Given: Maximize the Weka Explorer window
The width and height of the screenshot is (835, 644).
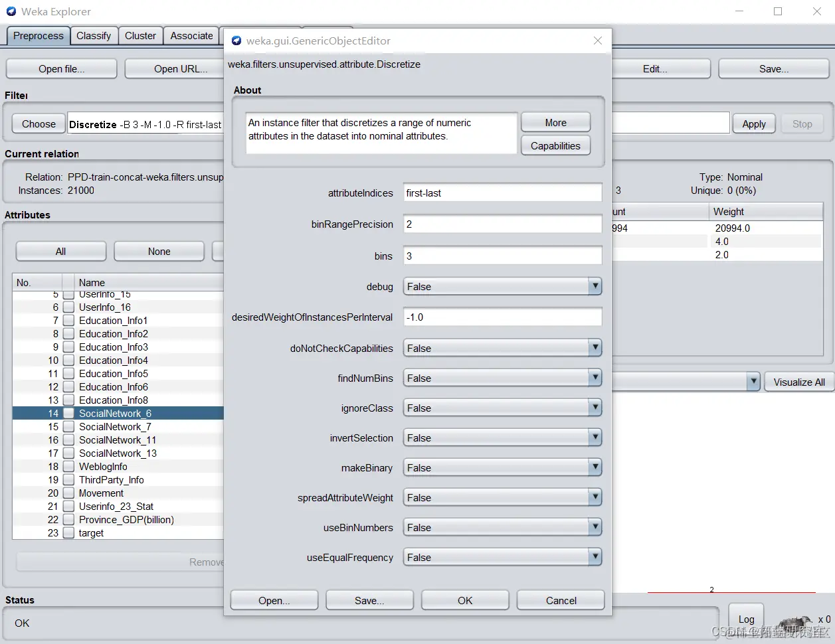Looking at the screenshot, I should (778, 11).
